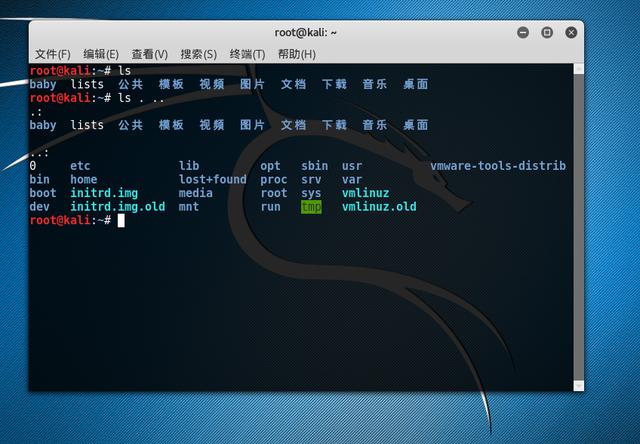Click the vmlinuz.old entry
This screenshot has height=444, width=640.
[x=379, y=207]
